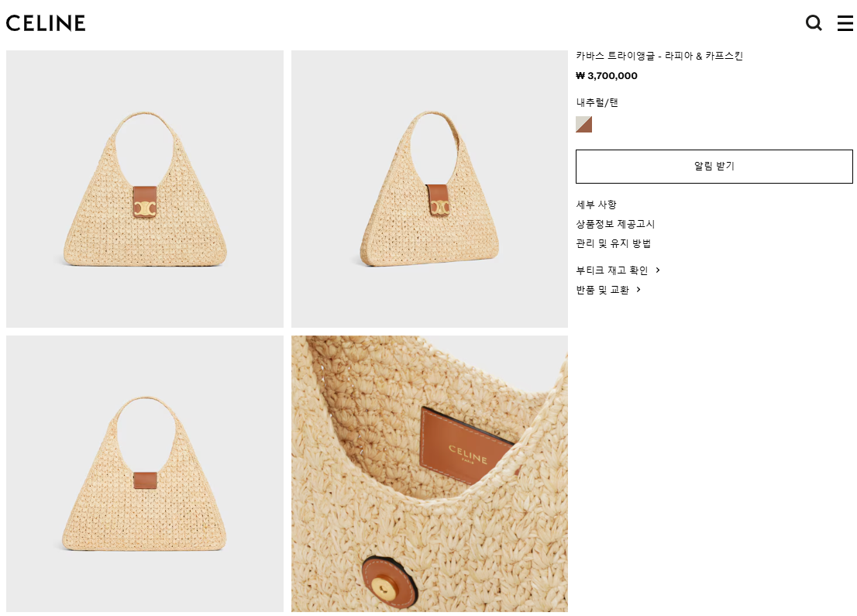View the interior close-up image

pos(429,474)
